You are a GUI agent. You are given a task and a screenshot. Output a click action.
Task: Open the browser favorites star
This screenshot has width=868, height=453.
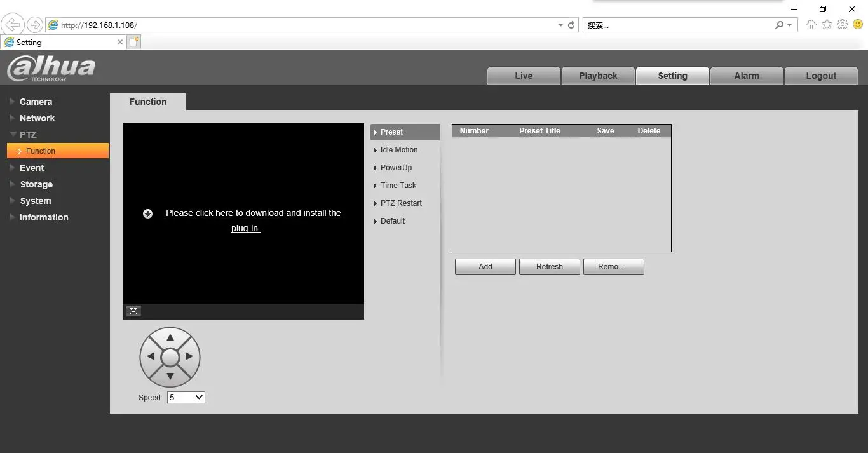[x=827, y=25]
